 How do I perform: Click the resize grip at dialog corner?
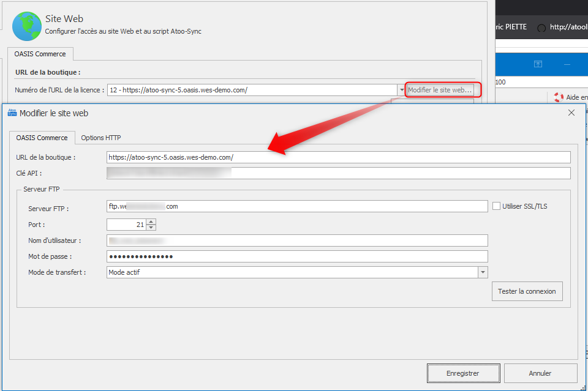(x=582, y=388)
